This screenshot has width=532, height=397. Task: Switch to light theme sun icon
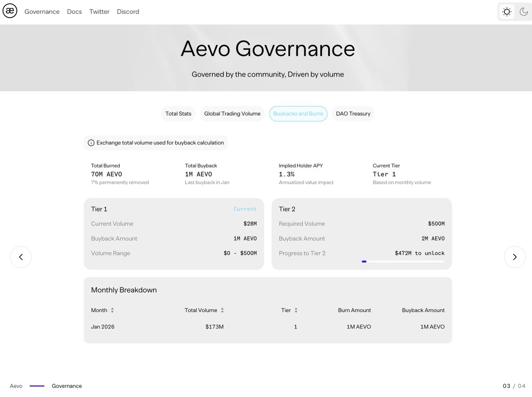(507, 12)
